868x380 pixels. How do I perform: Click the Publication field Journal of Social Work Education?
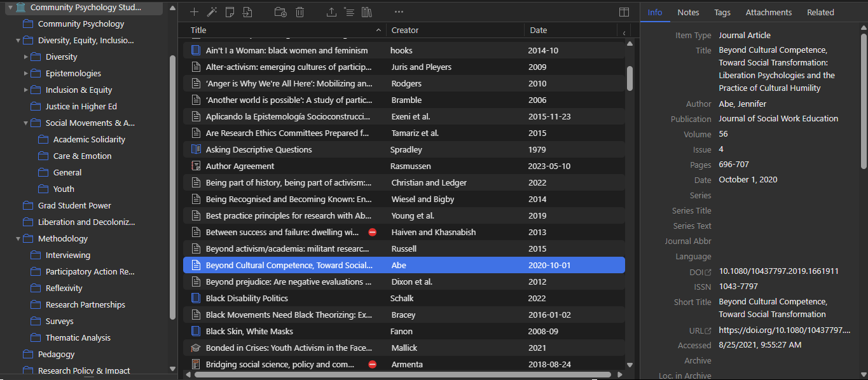(778, 119)
